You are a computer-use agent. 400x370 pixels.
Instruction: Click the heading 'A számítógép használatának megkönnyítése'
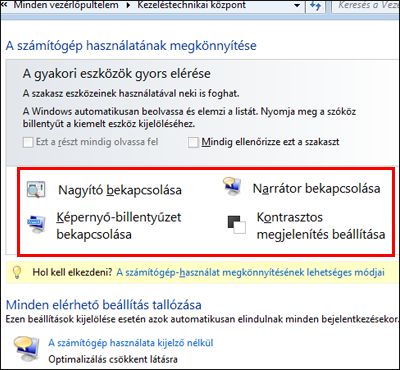tap(131, 45)
